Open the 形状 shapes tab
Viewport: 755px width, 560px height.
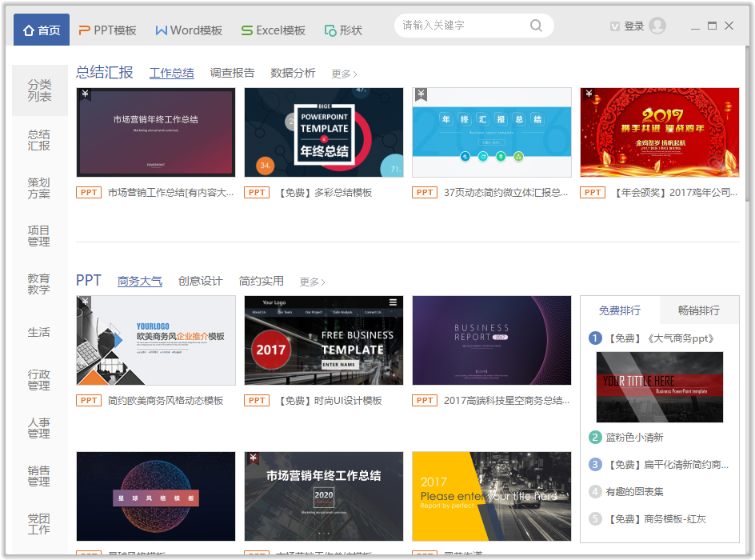343,30
